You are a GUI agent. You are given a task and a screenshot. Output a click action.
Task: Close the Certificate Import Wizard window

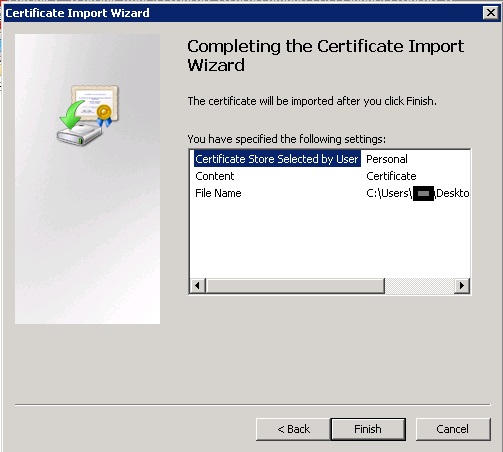point(491,13)
